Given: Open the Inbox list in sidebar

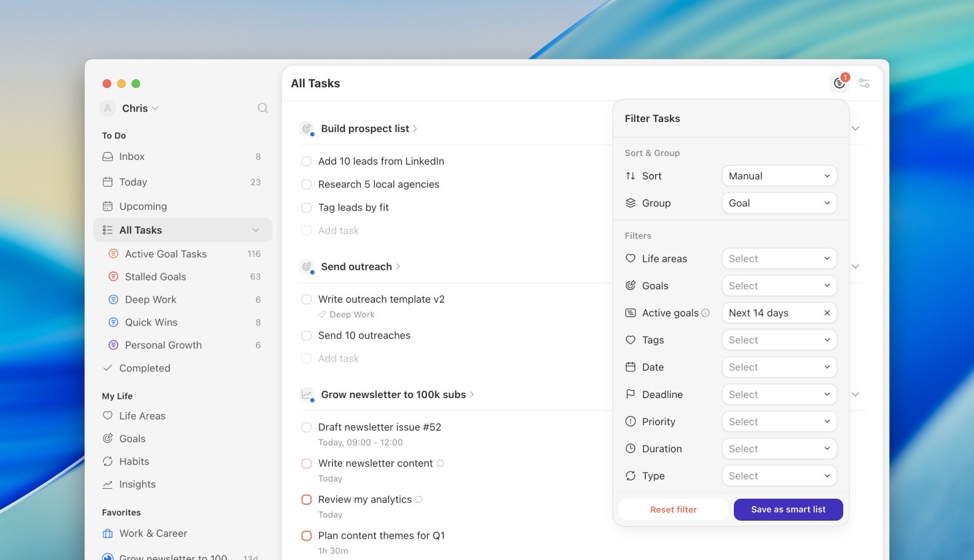Looking at the screenshot, I should [183, 157].
